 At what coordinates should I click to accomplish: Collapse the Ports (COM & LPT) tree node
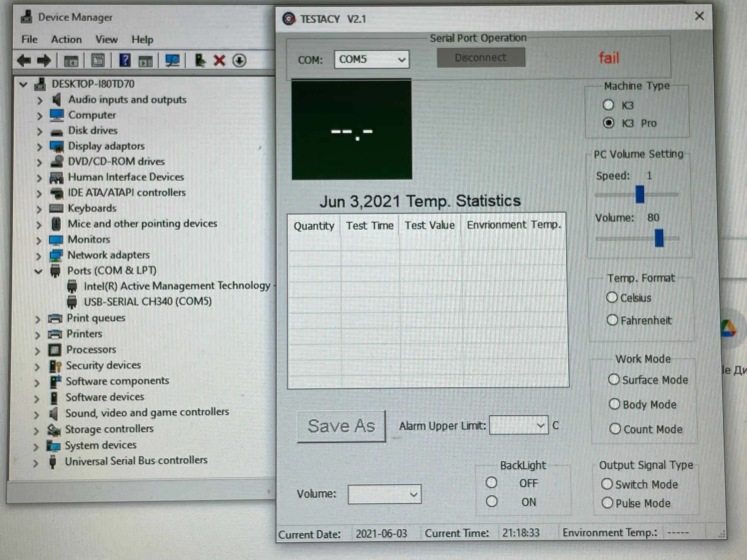(x=38, y=271)
